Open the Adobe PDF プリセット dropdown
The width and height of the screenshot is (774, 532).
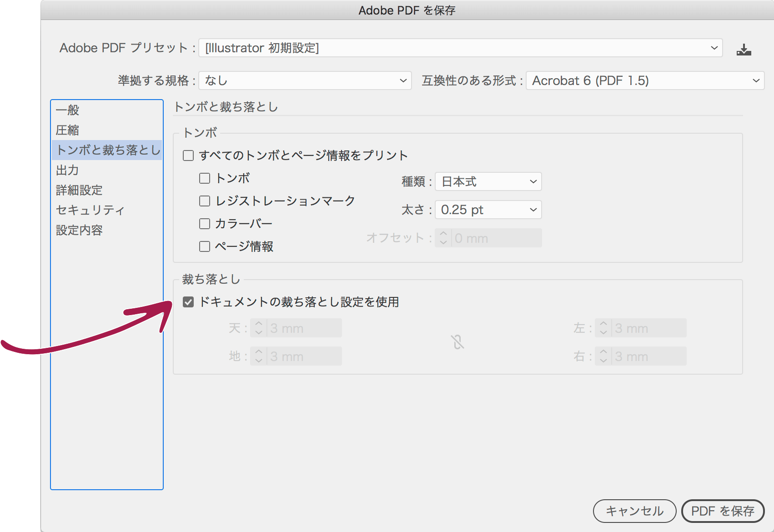461,48
